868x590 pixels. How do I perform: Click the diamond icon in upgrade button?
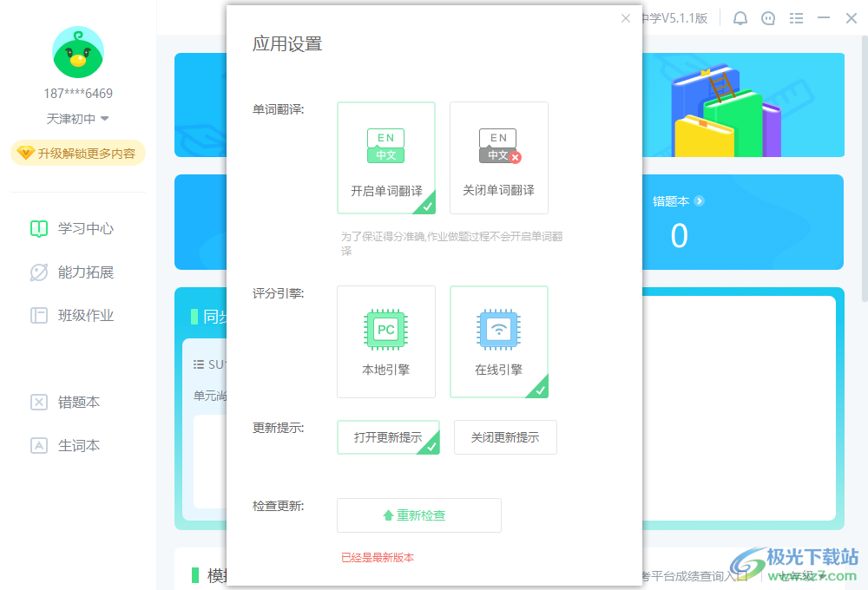tap(25, 153)
